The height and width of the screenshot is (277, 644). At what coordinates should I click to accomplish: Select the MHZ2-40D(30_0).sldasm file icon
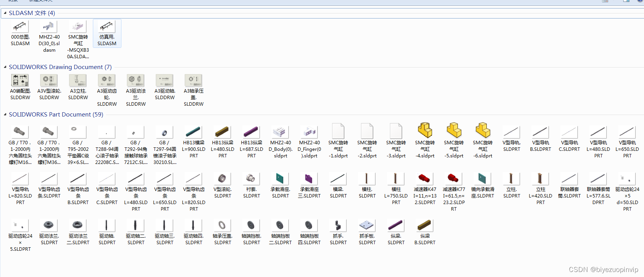click(x=49, y=26)
